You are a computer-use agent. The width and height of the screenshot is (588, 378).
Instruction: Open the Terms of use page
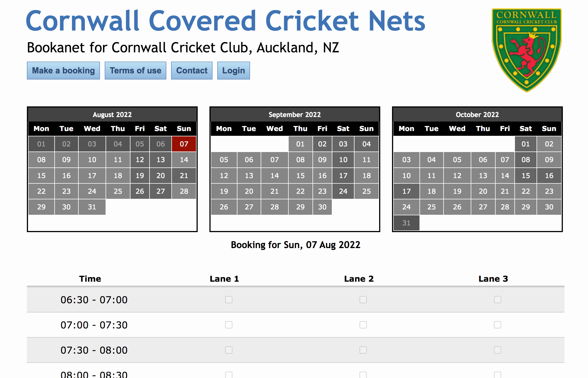(x=135, y=71)
